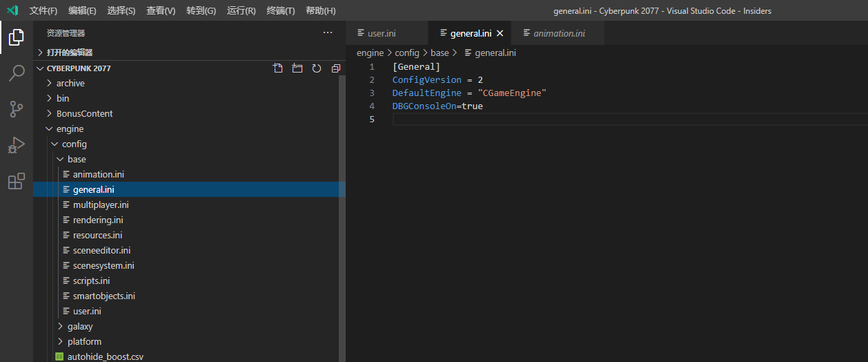Viewport: 868px width, 362px height.
Task: Open the 帮助(H) menu
Action: (x=321, y=11)
